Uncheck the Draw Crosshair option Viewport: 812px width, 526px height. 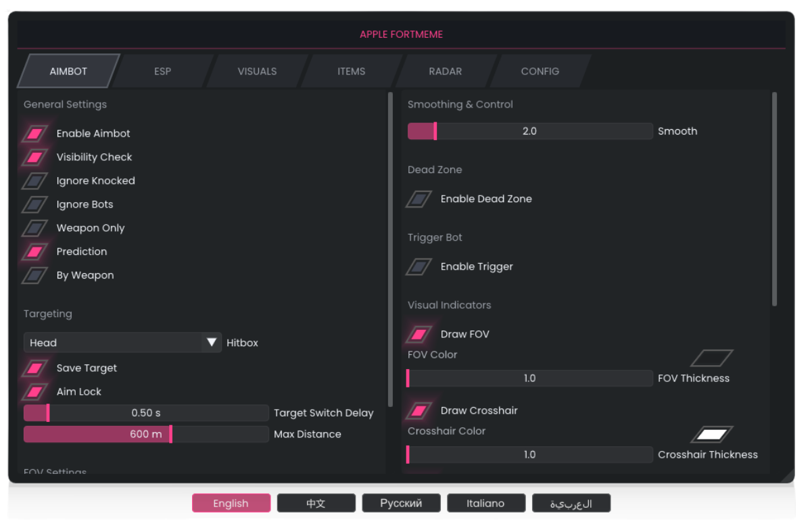coord(419,411)
